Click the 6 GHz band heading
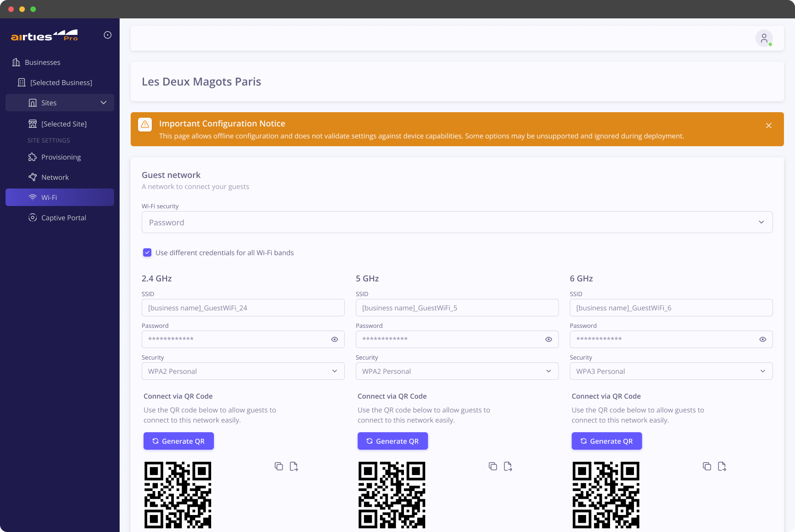795x532 pixels. point(581,278)
